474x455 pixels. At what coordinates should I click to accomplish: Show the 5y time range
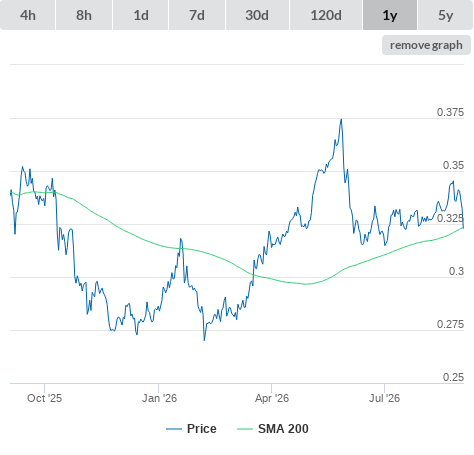tap(446, 15)
